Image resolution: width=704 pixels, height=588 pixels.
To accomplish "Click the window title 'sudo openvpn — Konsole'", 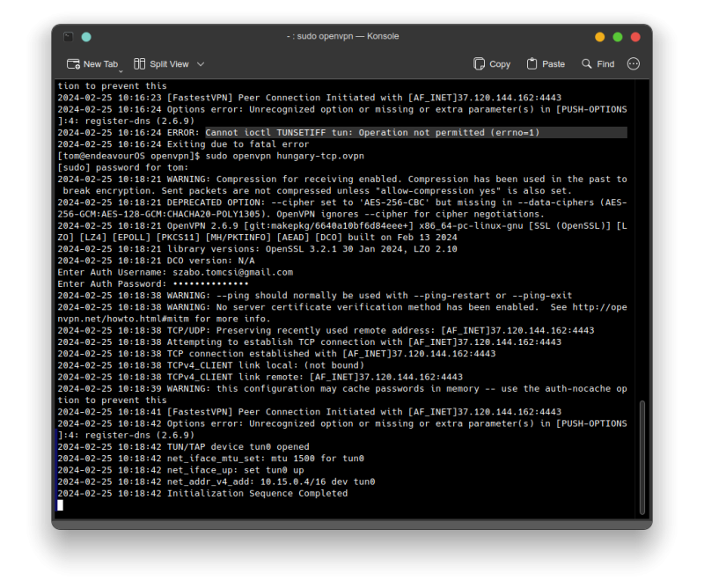I will pos(343,36).
